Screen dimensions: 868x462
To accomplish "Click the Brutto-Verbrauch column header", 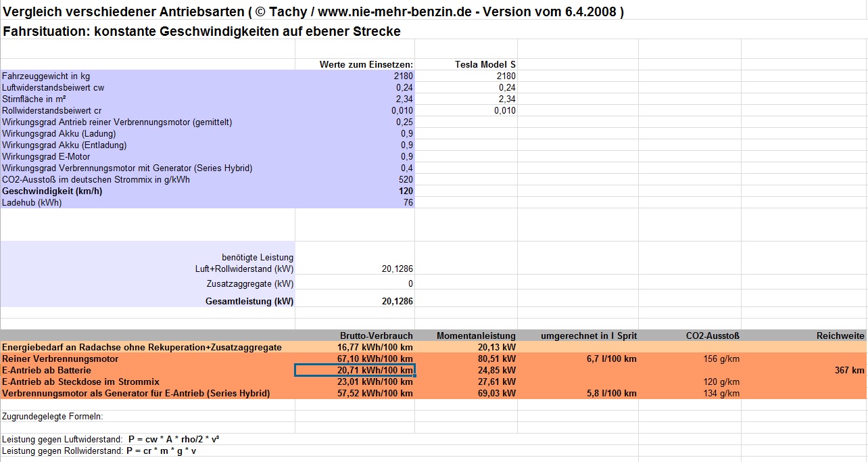I will (376, 336).
